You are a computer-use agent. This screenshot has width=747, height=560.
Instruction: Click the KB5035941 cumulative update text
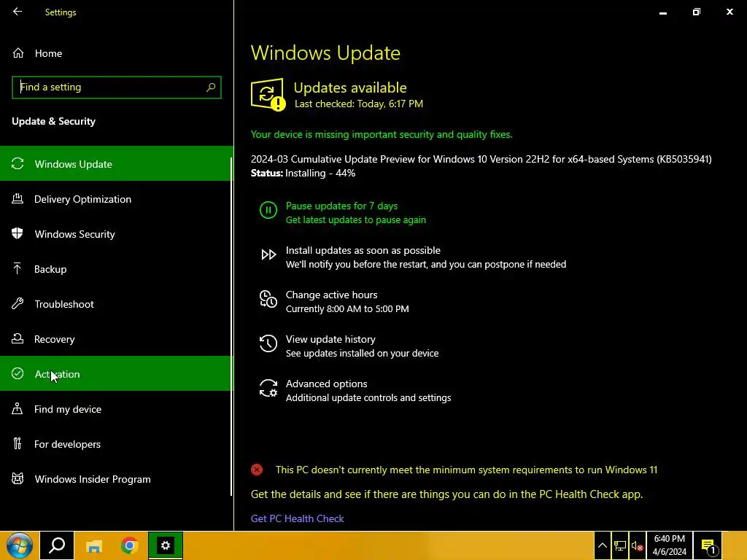click(481, 159)
